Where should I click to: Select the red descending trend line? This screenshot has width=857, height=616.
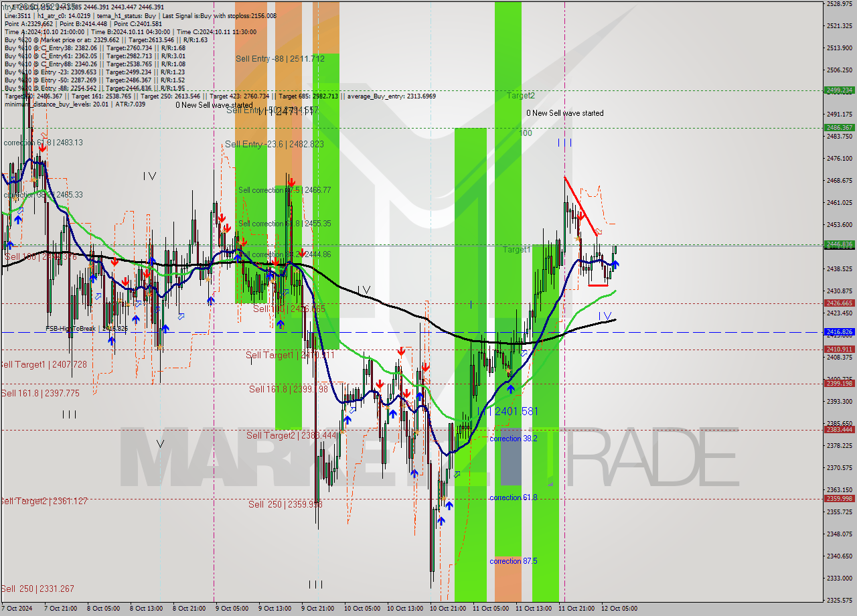point(581,206)
